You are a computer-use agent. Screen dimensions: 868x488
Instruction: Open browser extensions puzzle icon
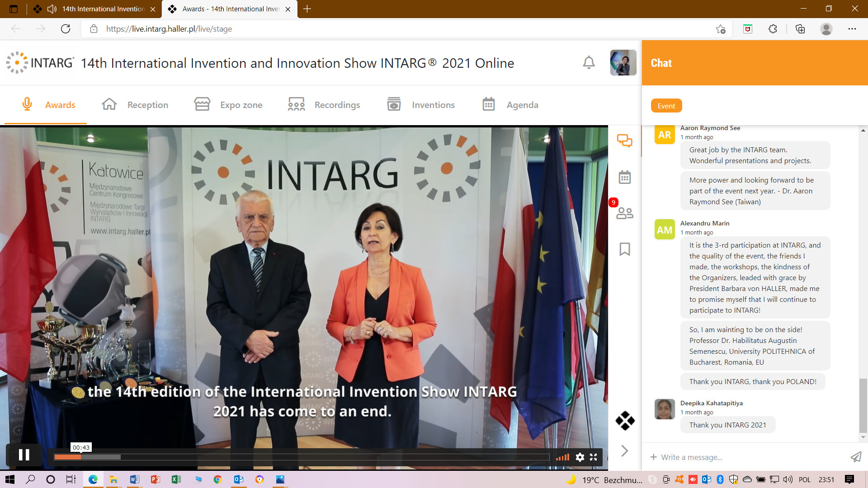click(x=773, y=29)
